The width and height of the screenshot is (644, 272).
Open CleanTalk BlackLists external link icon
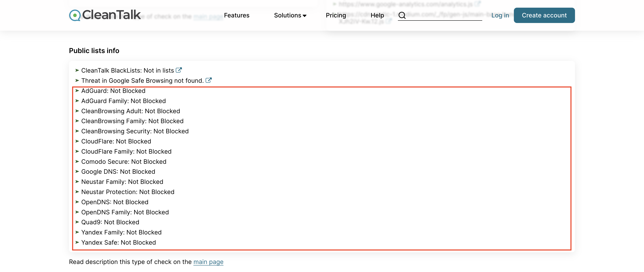click(x=178, y=70)
